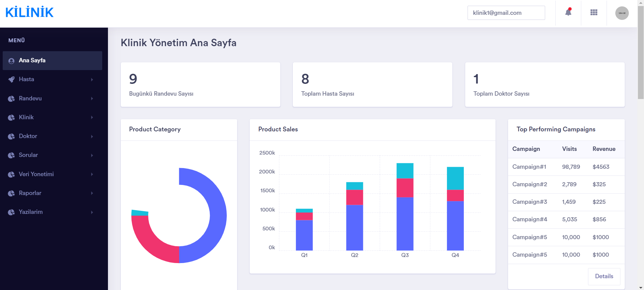Click the Bugünkü Randevu Sayısı card
644x290 pixels.
click(200, 85)
